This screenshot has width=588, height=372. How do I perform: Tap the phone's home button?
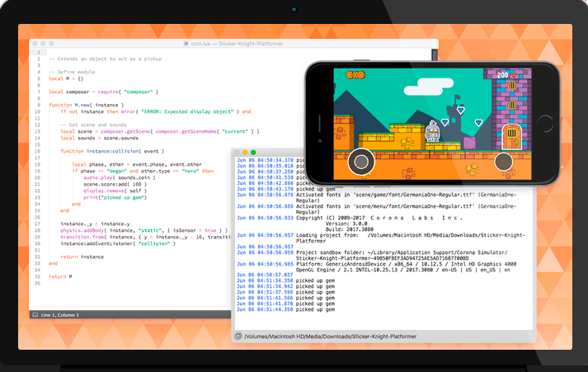(x=544, y=124)
